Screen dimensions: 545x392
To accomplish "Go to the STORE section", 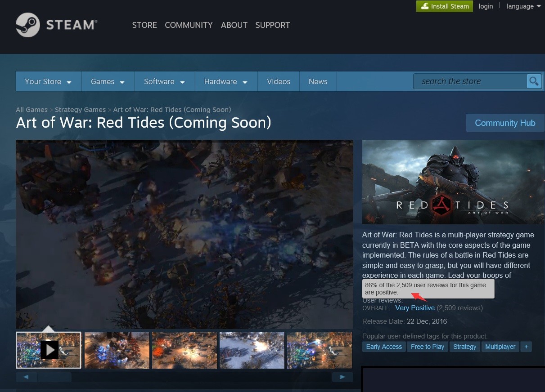I will (x=144, y=25).
